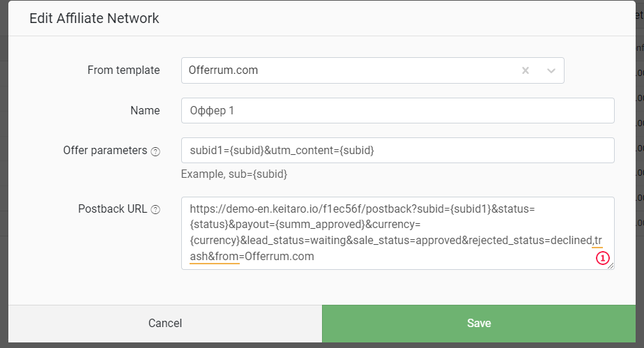Click the Offer parameters label text
The width and height of the screenshot is (644, 348).
(x=105, y=151)
